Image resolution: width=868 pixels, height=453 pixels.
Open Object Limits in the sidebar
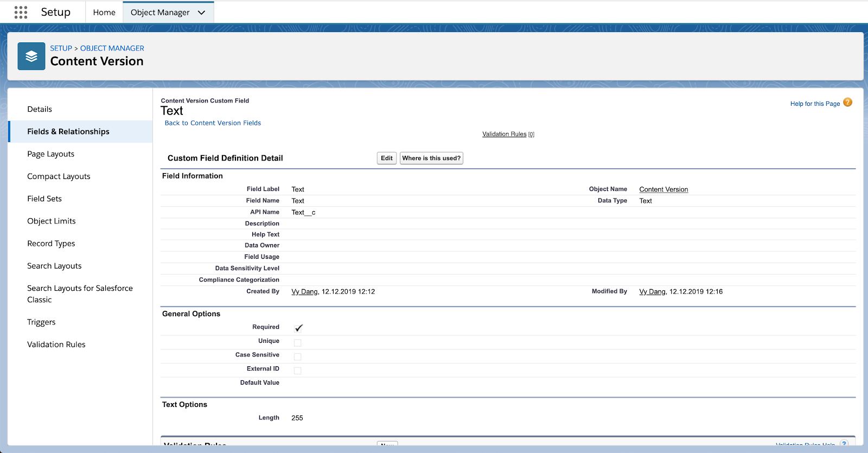52,221
